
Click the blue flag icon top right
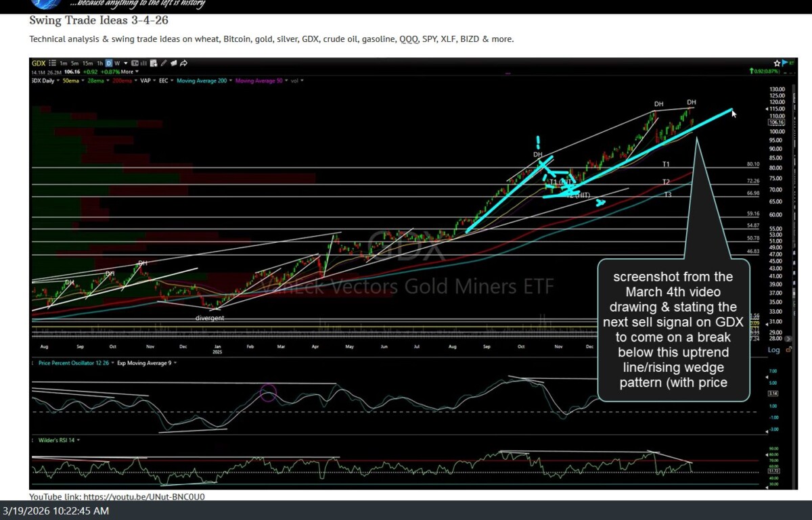click(784, 63)
